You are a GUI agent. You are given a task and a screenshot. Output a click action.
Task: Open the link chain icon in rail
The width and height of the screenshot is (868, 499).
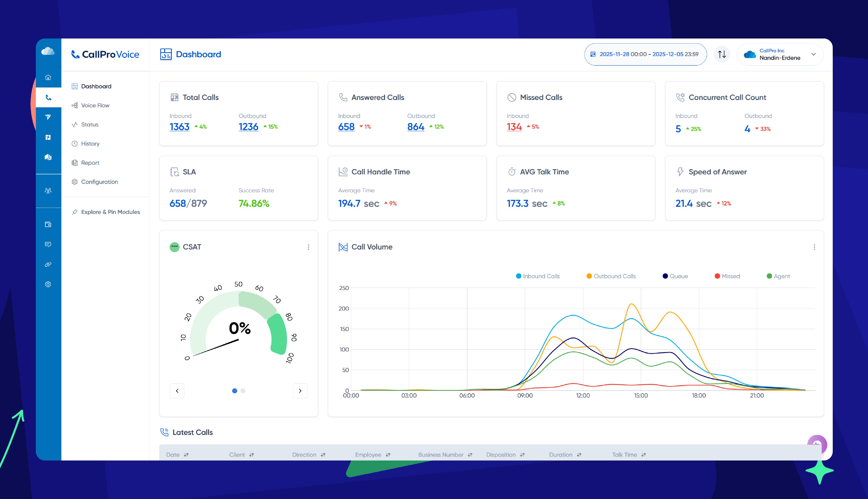[x=48, y=265]
